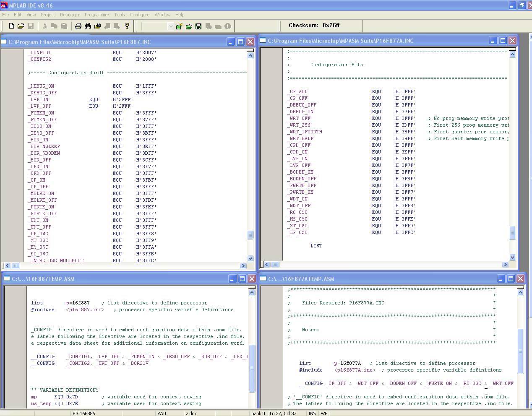Open the Edit menu
This screenshot has width=532, height=416.
point(18,15)
